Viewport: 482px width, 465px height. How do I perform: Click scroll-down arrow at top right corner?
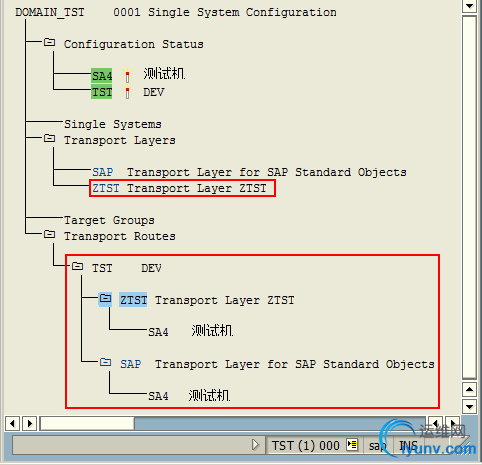tap(469, 6)
